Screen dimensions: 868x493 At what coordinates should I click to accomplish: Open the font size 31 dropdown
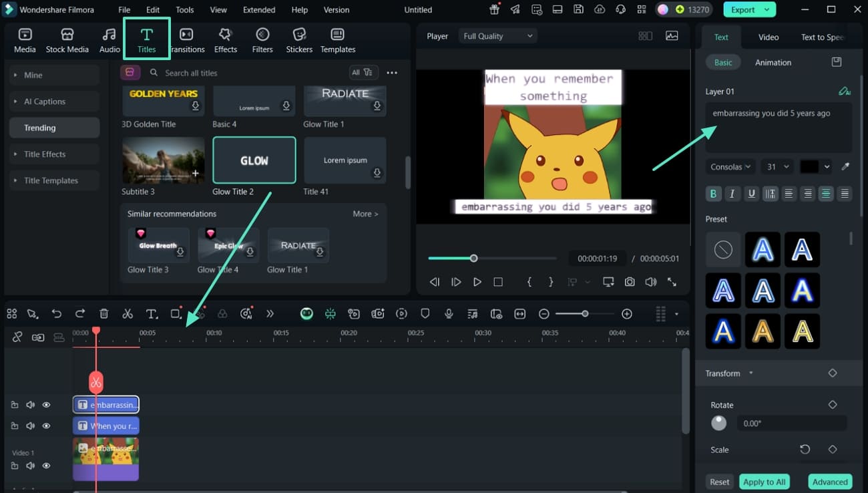[777, 166]
